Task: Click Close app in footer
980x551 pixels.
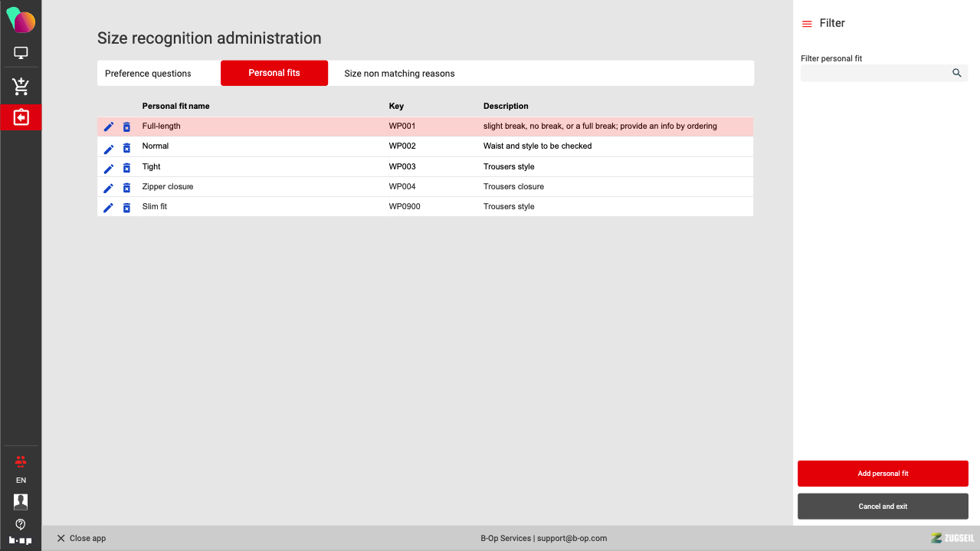Action: click(81, 538)
